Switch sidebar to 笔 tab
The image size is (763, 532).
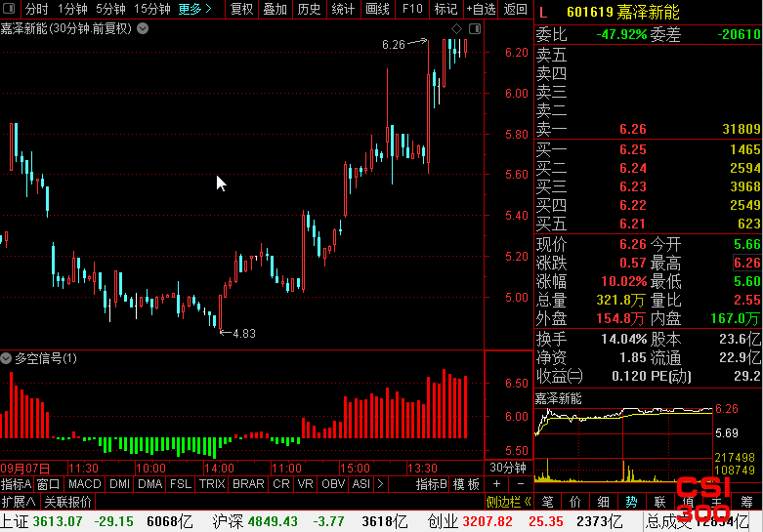547,502
